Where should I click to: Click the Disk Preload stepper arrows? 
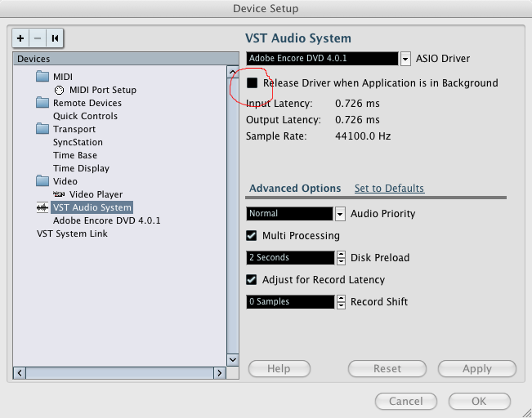tap(340, 258)
